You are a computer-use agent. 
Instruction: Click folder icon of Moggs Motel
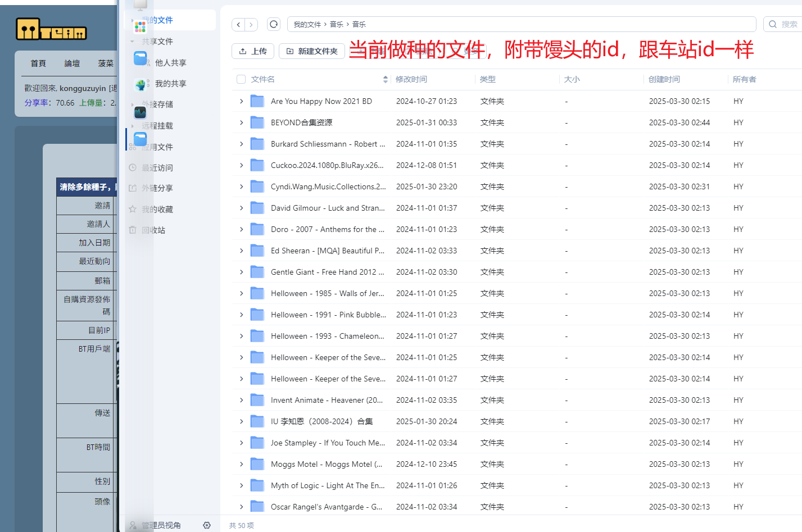(257, 464)
